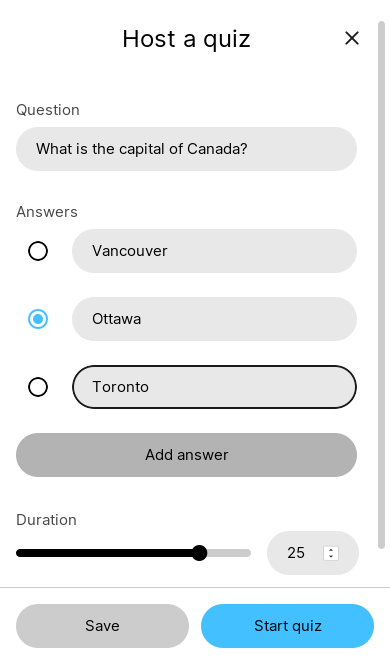Start the quiz
This screenshot has height=664, width=390.
288,626
